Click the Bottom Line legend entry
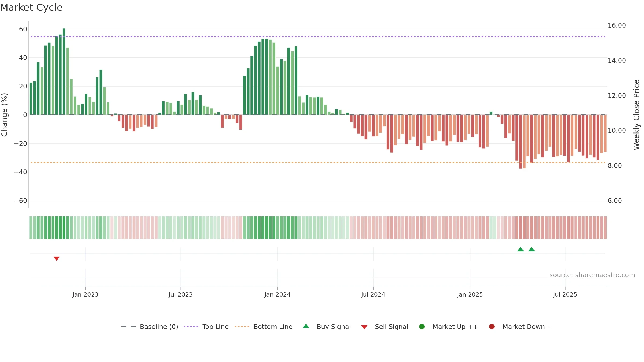644x362 pixels. (x=264, y=327)
